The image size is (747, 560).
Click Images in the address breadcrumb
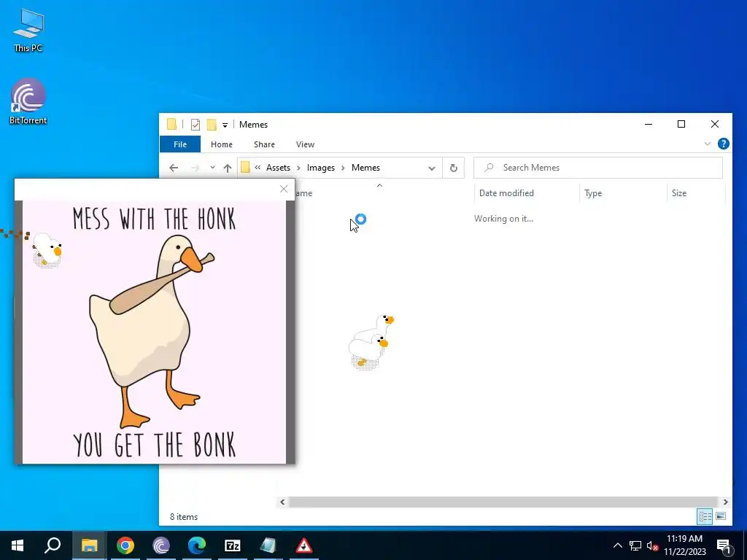(321, 168)
